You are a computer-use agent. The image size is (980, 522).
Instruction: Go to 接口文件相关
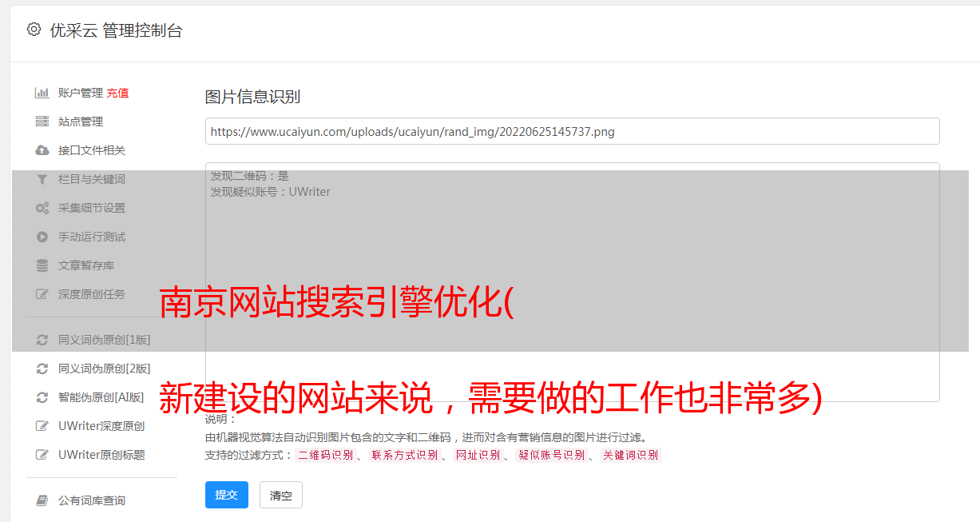point(92,150)
